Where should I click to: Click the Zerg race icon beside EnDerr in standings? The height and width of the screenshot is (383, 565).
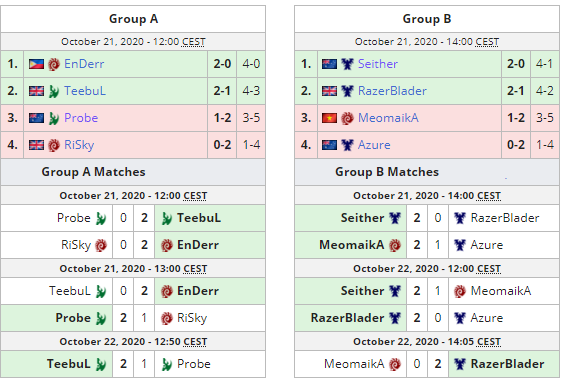54,64
